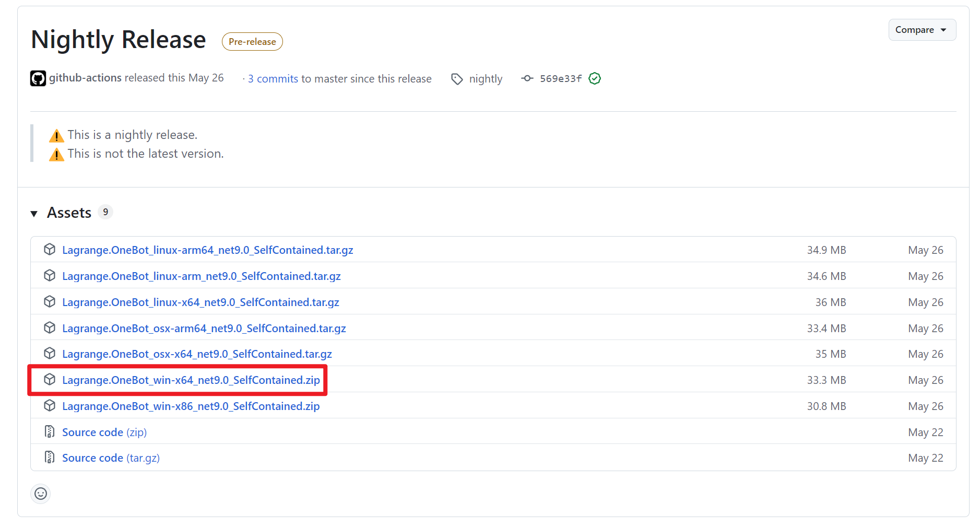Click the Pre-release label badge
This screenshot has width=980, height=527.
[x=252, y=42]
